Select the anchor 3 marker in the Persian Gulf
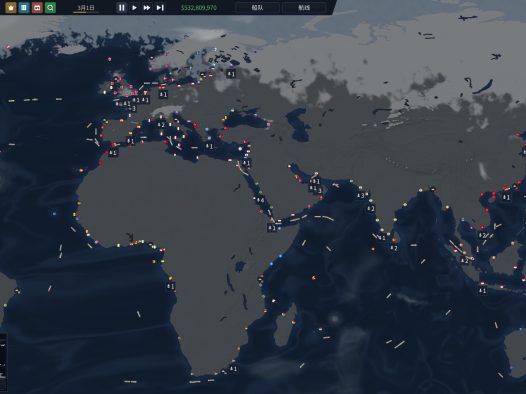526x394 pixels. [318, 190]
